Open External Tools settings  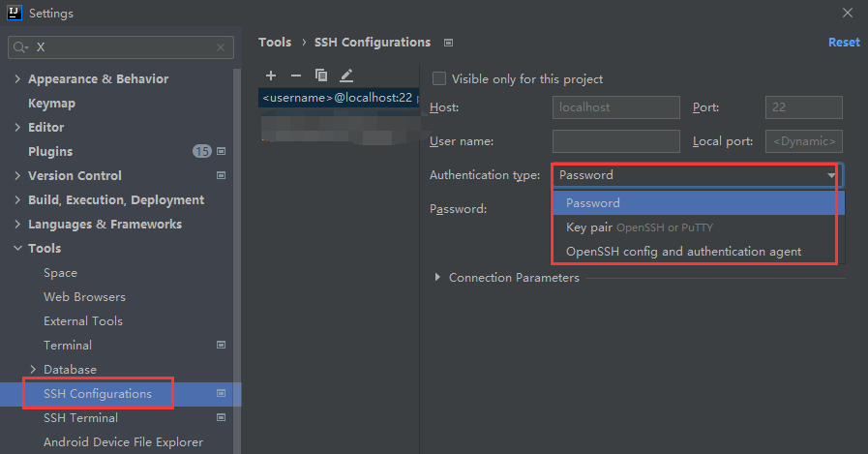pyautogui.click(x=83, y=321)
